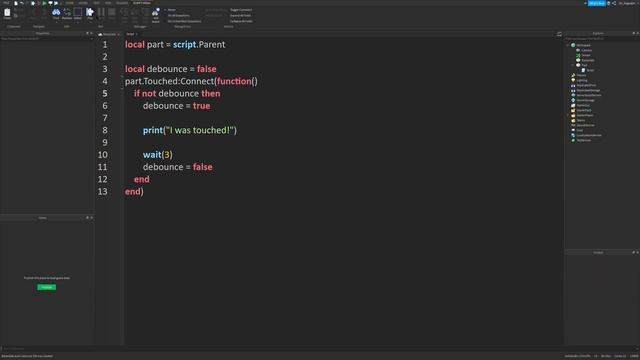
Task: Select Chat in Explorer
Action: pos(580,130)
